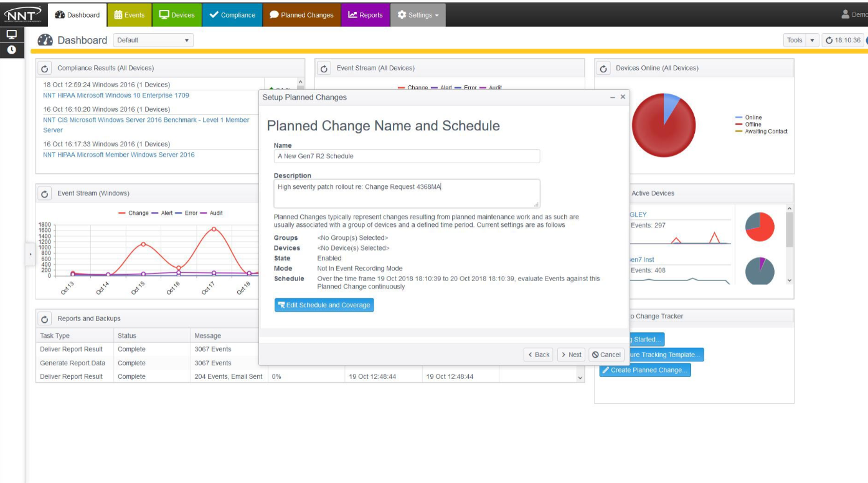Click the dashboard gauge icon beside the title

45,40
